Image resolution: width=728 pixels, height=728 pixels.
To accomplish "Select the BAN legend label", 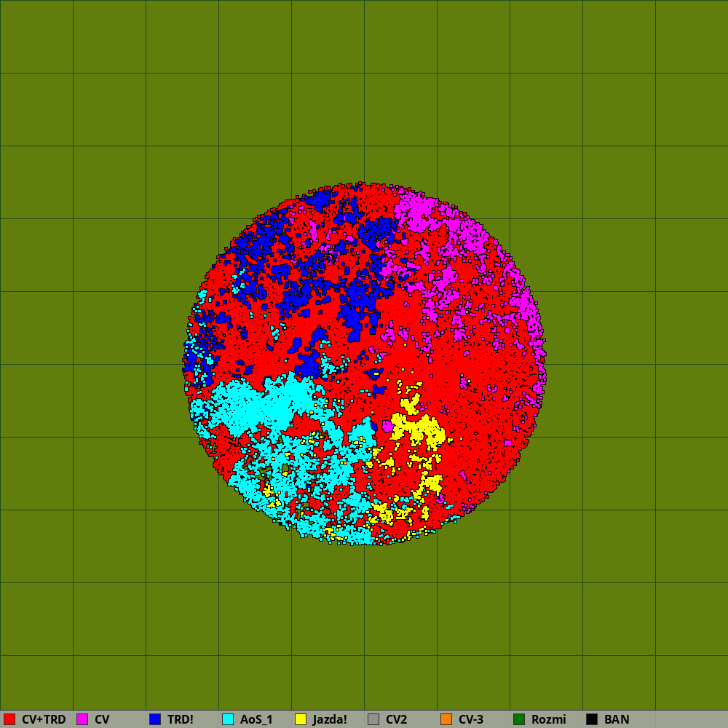I will tap(617, 719).
